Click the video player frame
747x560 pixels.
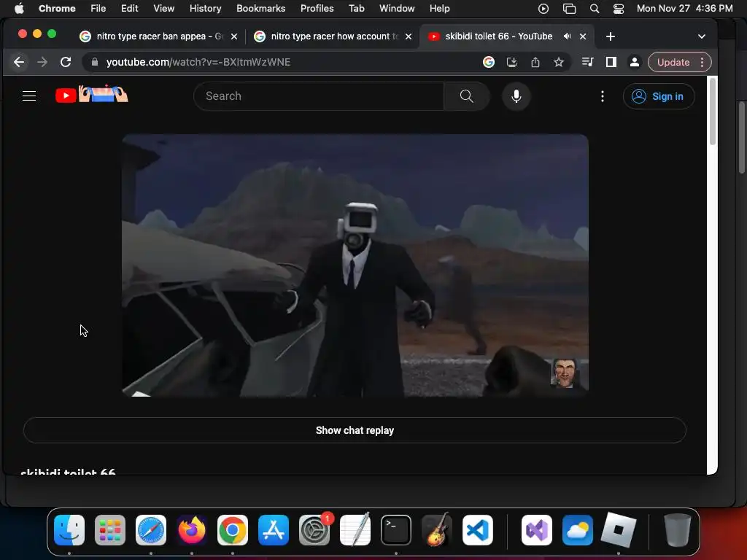(x=355, y=265)
